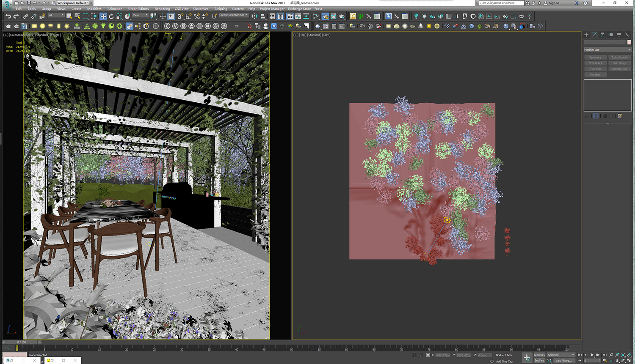The image size is (635, 364).
Task: Click the circled V icon in second toolbar
Action: (175, 26)
